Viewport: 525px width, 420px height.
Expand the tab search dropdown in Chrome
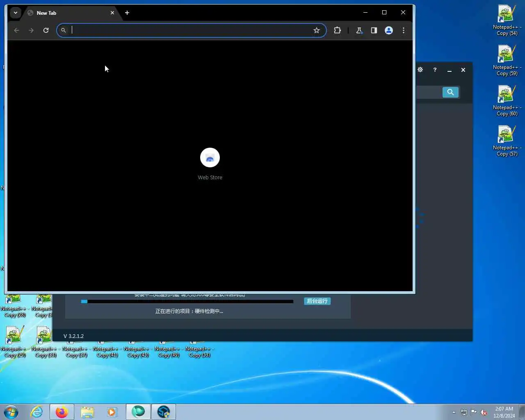15,13
